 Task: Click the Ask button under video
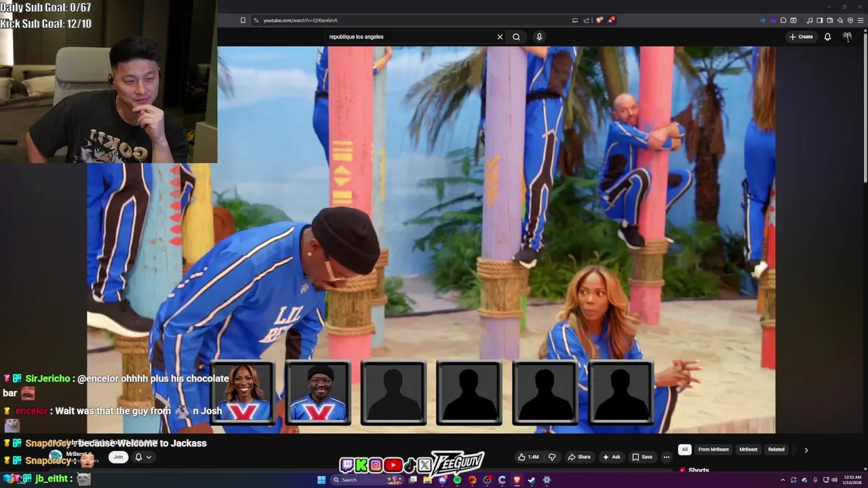[611, 457]
